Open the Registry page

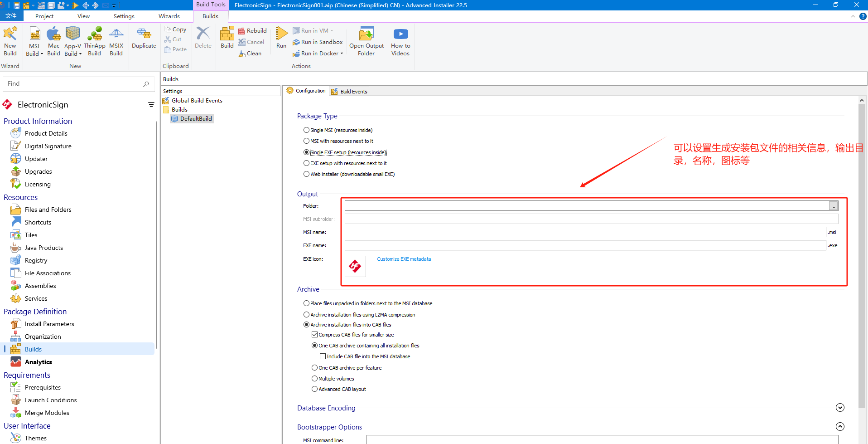[x=36, y=260]
